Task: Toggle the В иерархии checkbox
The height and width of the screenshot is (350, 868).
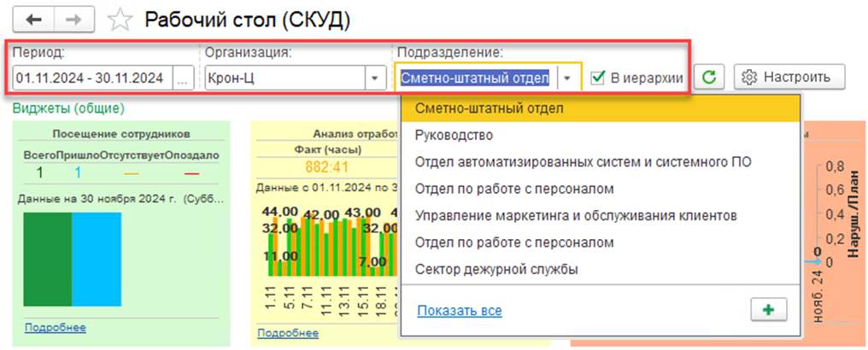Action: coord(599,78)
